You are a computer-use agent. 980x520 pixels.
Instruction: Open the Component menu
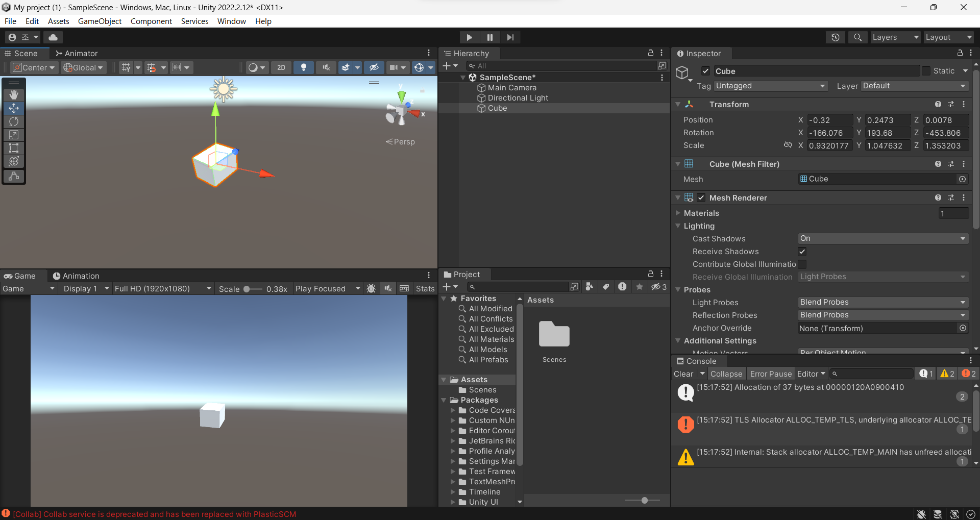tap(151, 21)
